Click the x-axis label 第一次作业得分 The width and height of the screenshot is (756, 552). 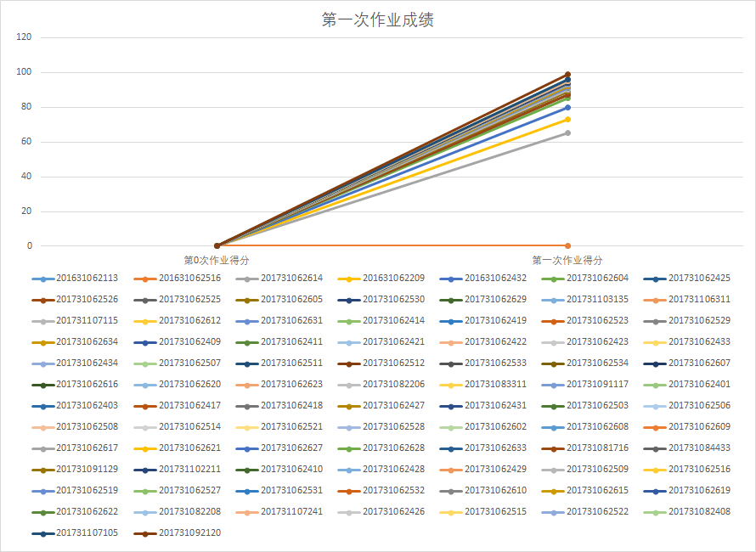567,261
